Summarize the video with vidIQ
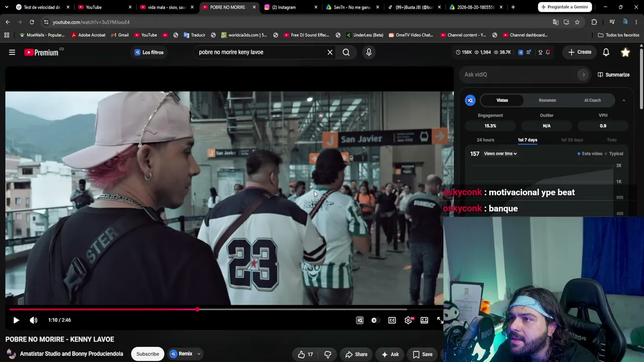 click(613, 75)
